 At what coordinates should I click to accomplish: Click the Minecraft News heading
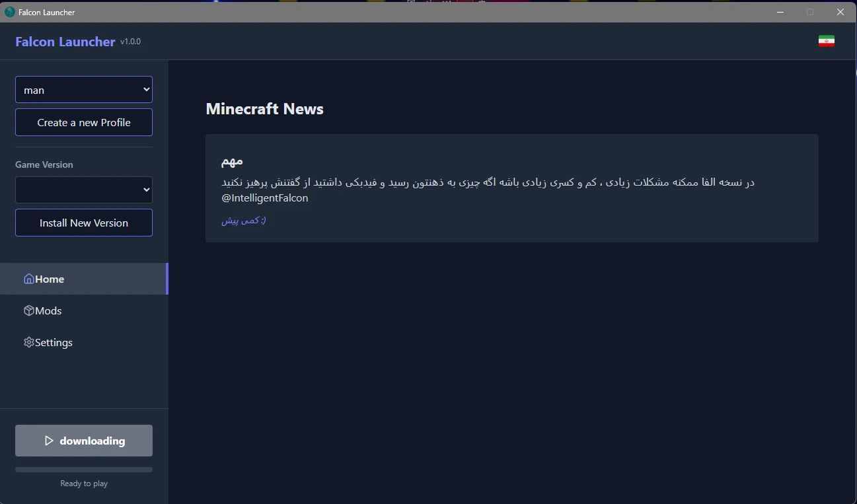[264, 109]
